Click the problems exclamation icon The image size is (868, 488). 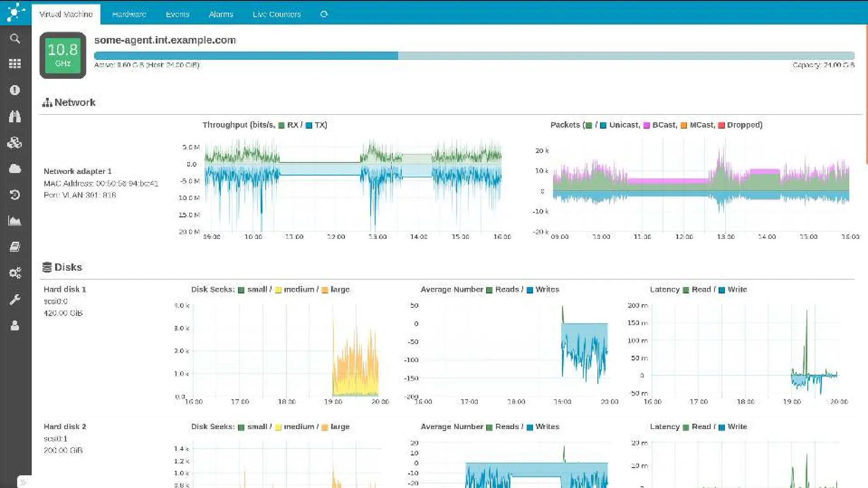tap(15, 90)
